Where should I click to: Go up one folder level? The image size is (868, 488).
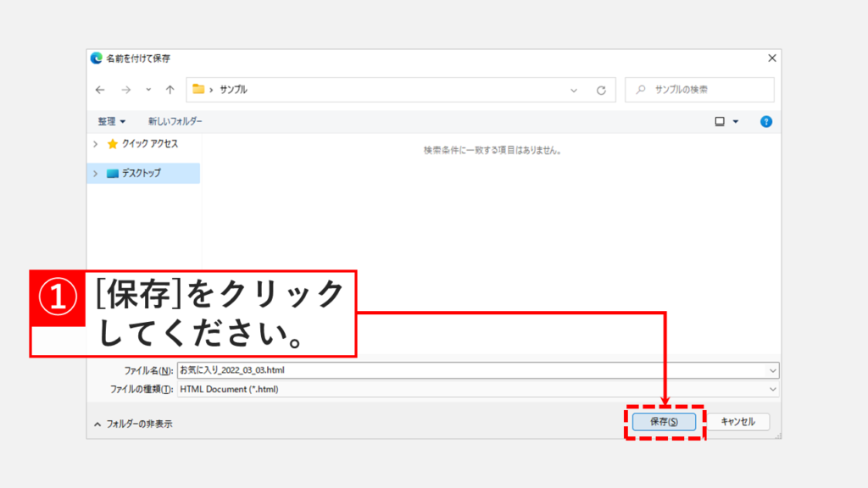click(170, 90)
